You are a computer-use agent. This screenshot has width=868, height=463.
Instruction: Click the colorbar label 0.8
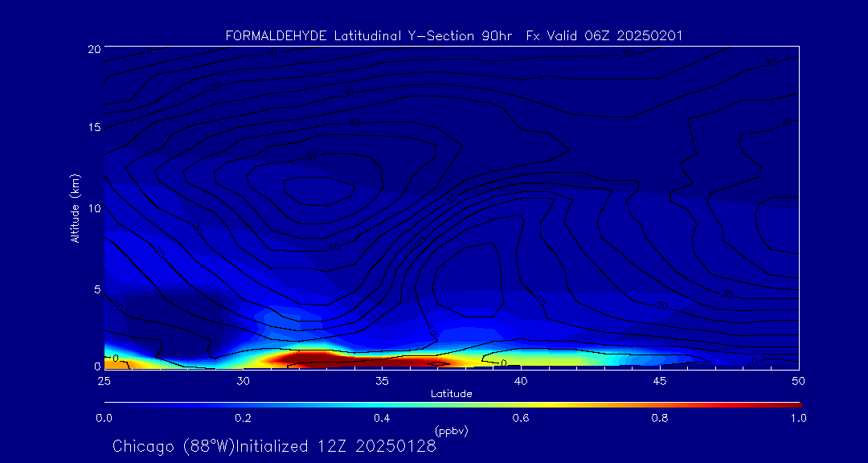coord(659,418)
